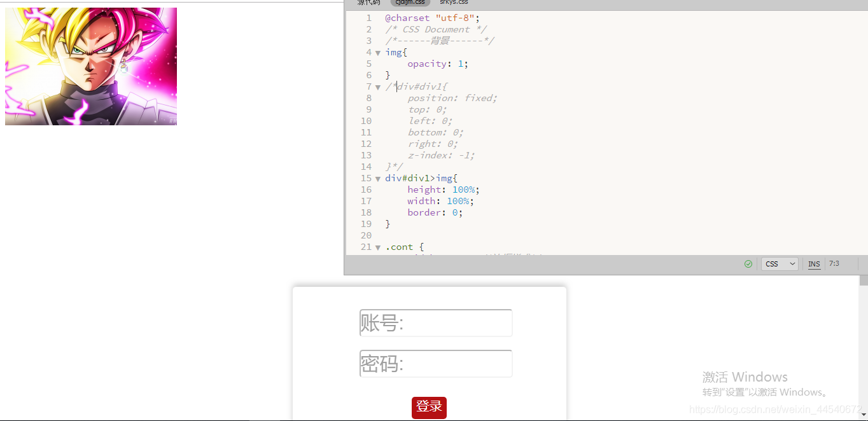Click the 'position: fixed;' commented line

(x=452, y=98)
